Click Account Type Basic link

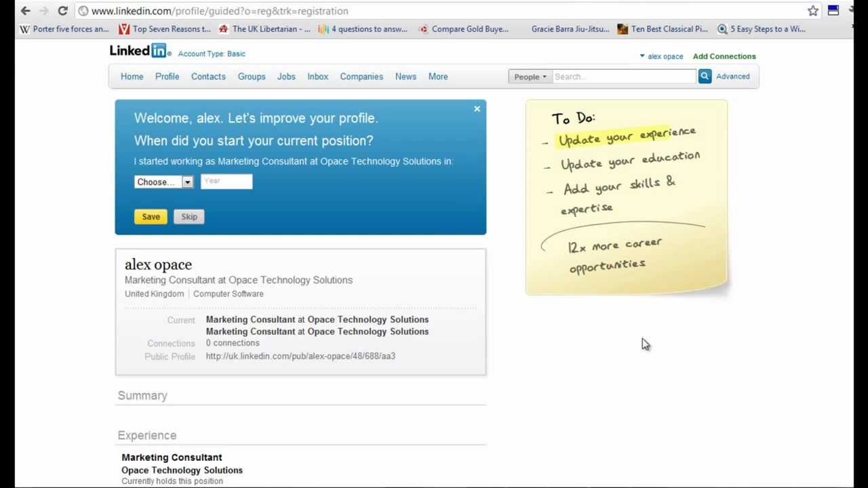point(212,54)
